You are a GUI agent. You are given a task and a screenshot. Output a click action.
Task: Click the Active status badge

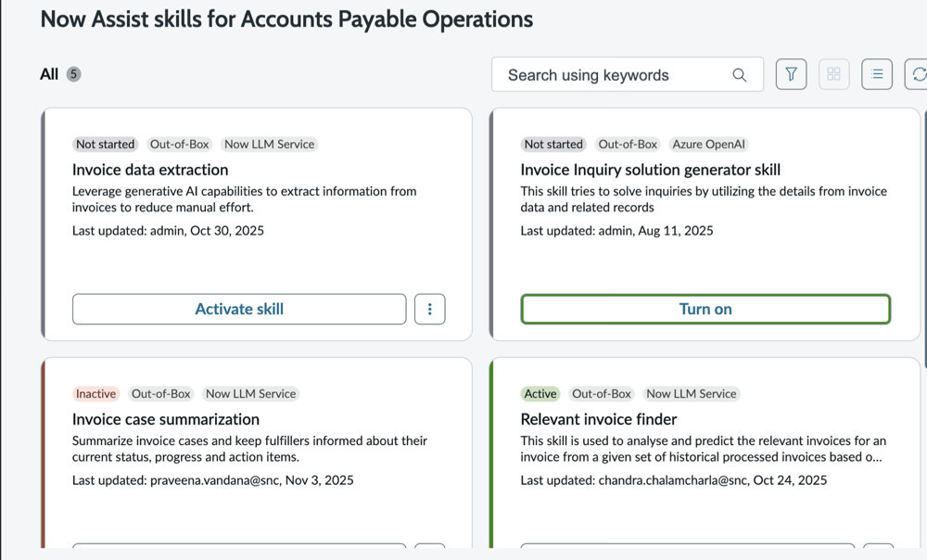pyautogui.click(x=540, y=394)
